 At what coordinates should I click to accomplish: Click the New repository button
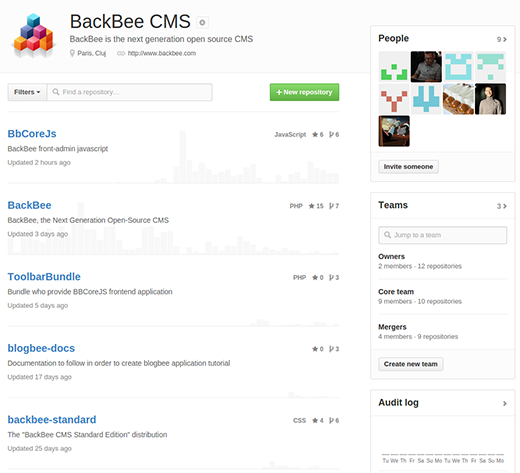coord(304,92)
